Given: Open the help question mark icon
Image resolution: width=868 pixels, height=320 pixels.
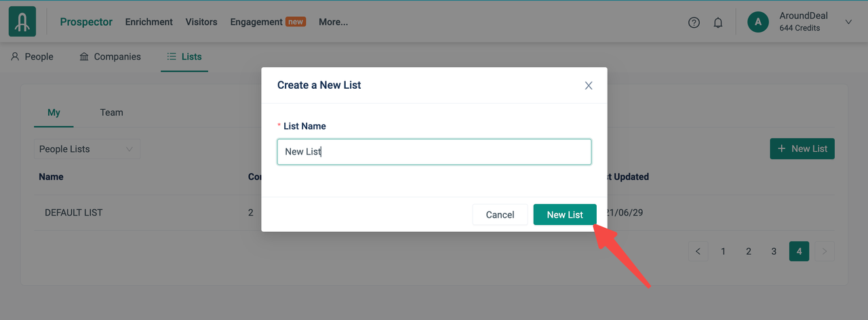Looking at the screenshot, I should pos(694,22).
